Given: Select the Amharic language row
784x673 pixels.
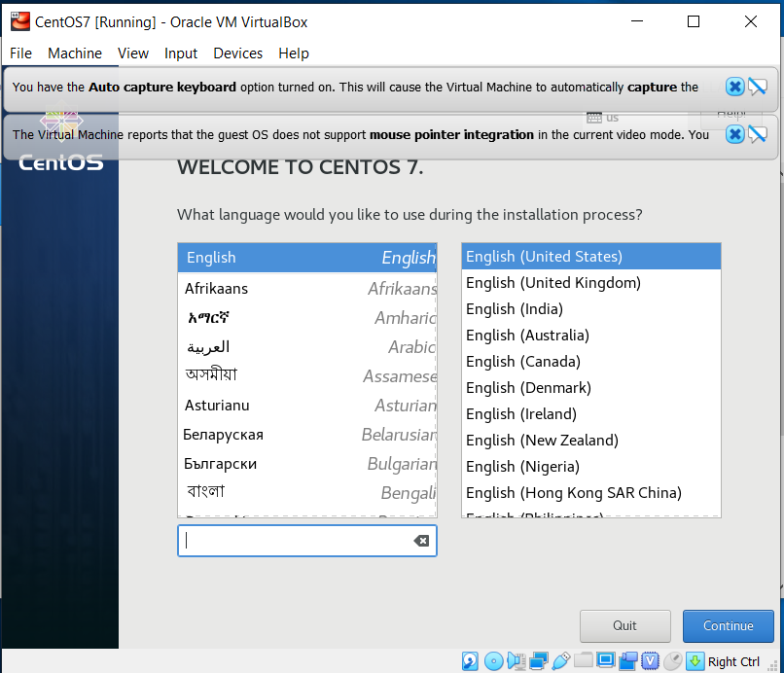Looking at the screenshot, I should (x=307, y=317).
